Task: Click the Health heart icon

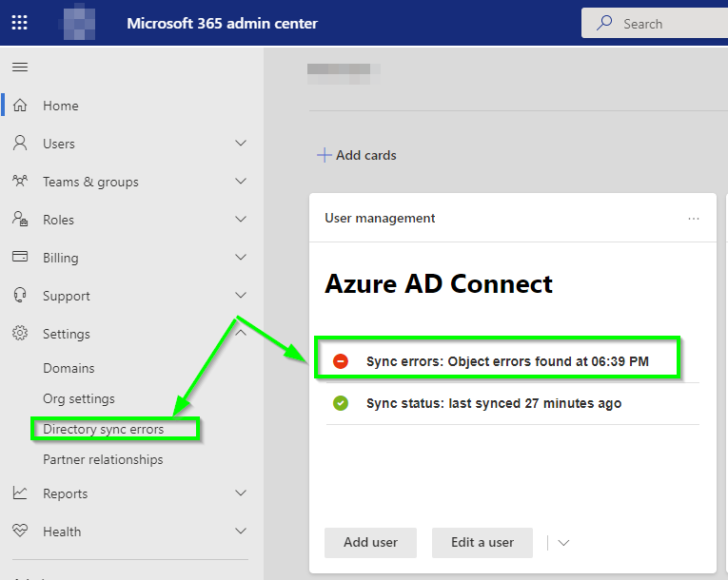Action: 20,531
